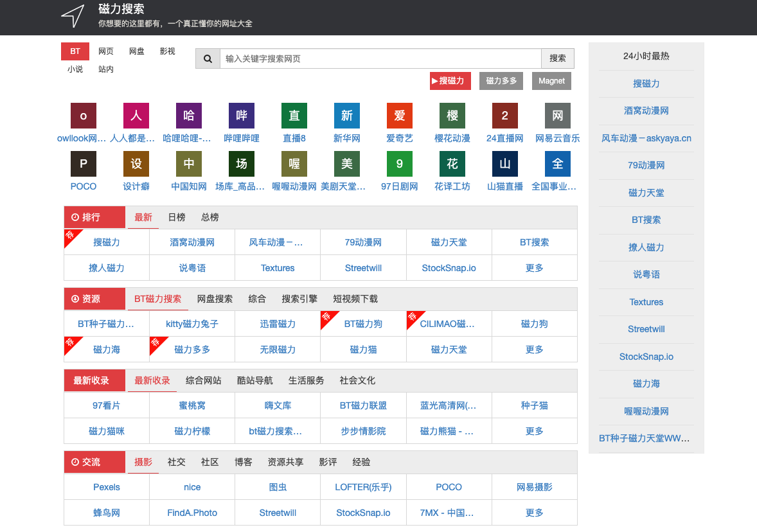Open the 酷站导航 tab
The image size is (757, 532).
[x=255, y=380]
